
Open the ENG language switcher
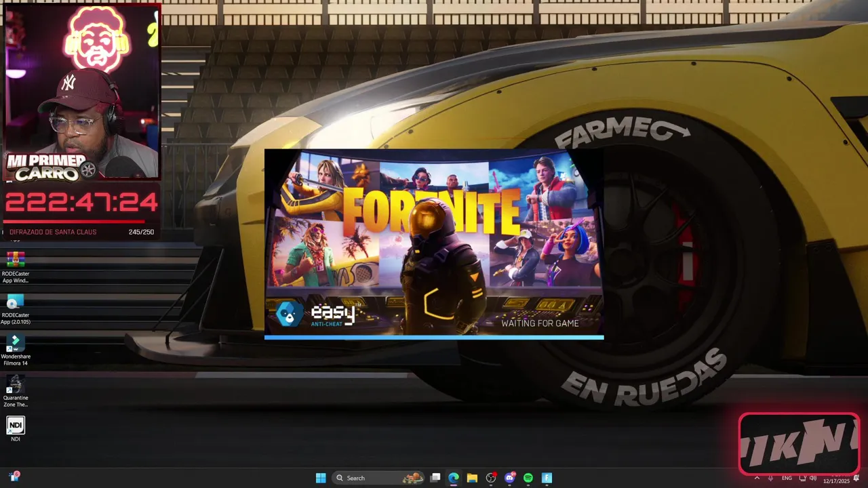tap(787, 478)
